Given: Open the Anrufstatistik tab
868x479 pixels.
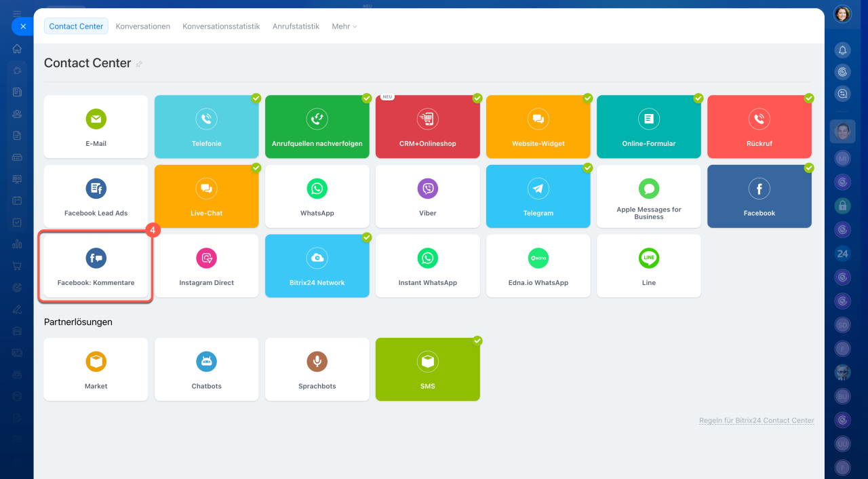Looking at the screenshot, I should [x=296, y=26].
